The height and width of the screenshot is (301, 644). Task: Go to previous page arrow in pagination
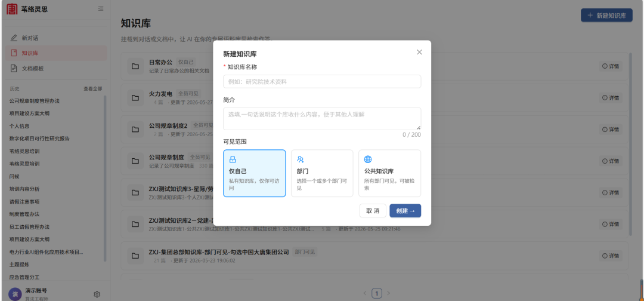pos(365,293)
